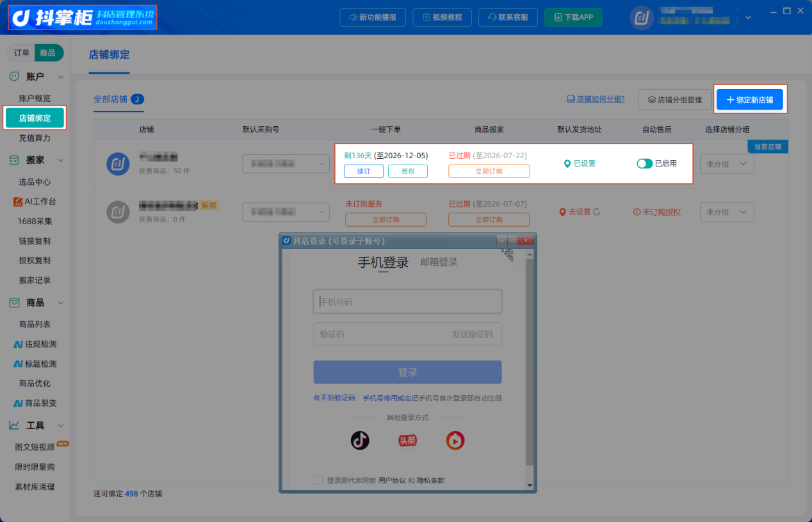Open 限时限量购 tool
Screen dimensions: 812x522
tap(35, 467)
